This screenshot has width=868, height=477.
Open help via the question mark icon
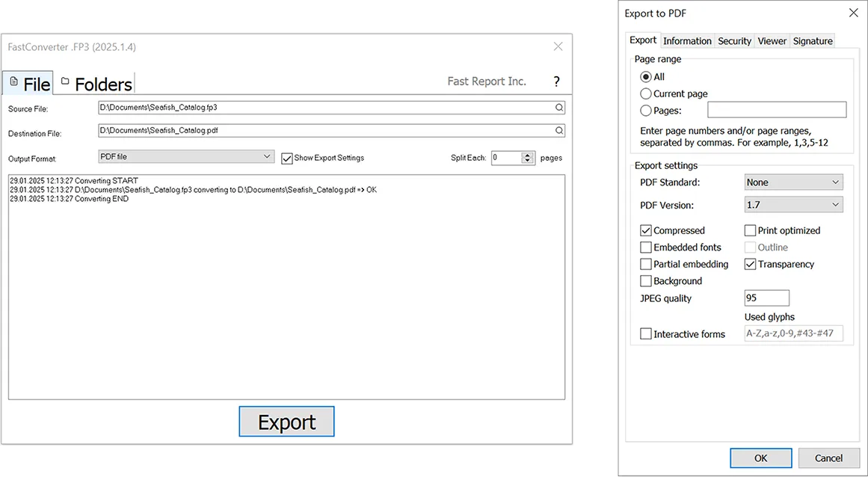pos(556,82)
